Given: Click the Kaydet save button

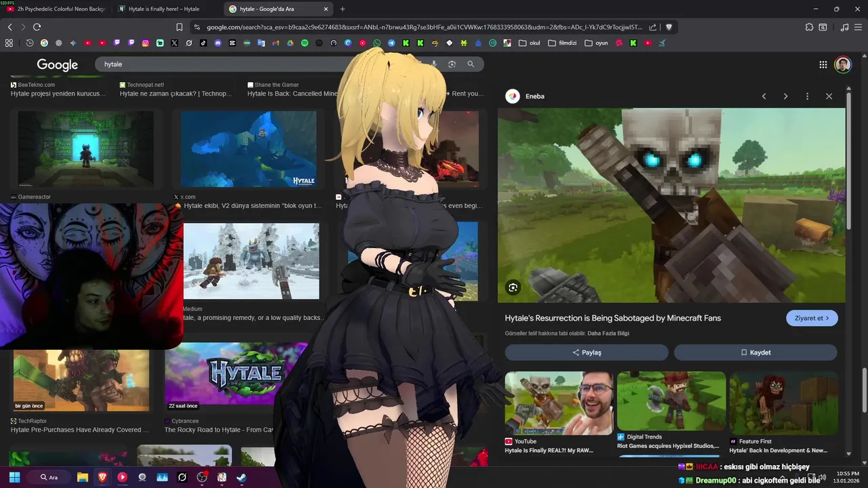Looking at the screenshot, I should [x=755, y=352].
